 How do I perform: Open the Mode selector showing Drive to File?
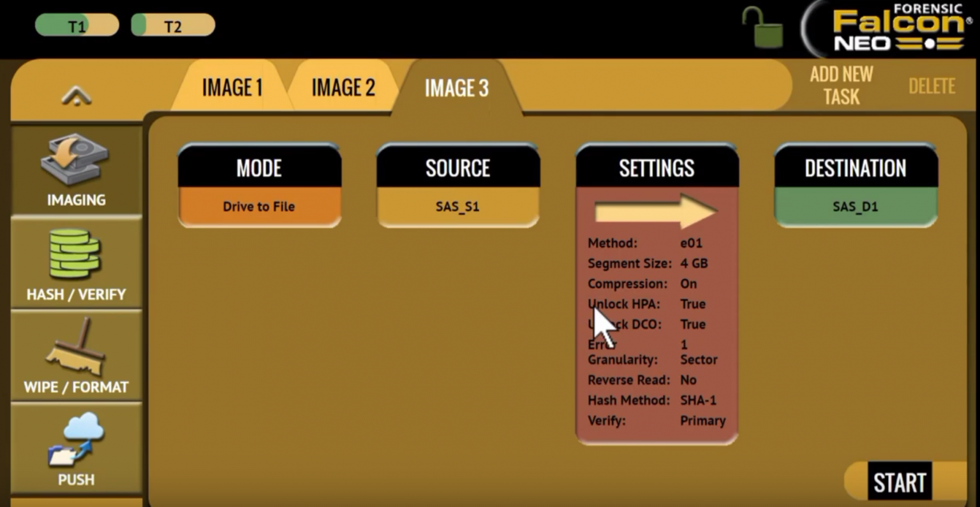pos(259,185)
